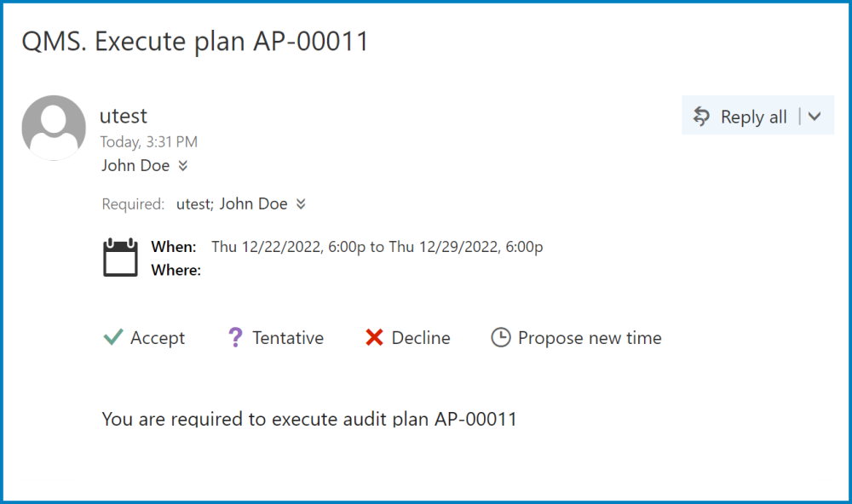Click the red Decline X icon
Screen dimensions: 852x504
click(x=373, y=337)
